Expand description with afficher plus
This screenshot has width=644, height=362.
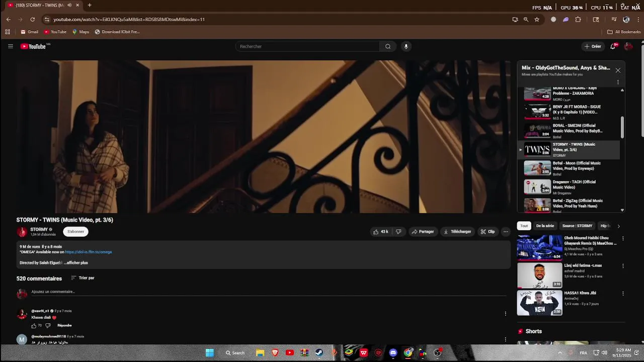point(77,263)
